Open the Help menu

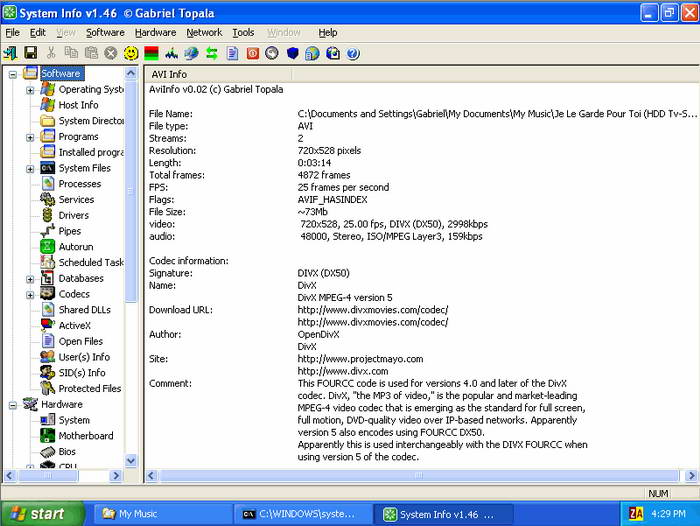[x=327, y=33]
